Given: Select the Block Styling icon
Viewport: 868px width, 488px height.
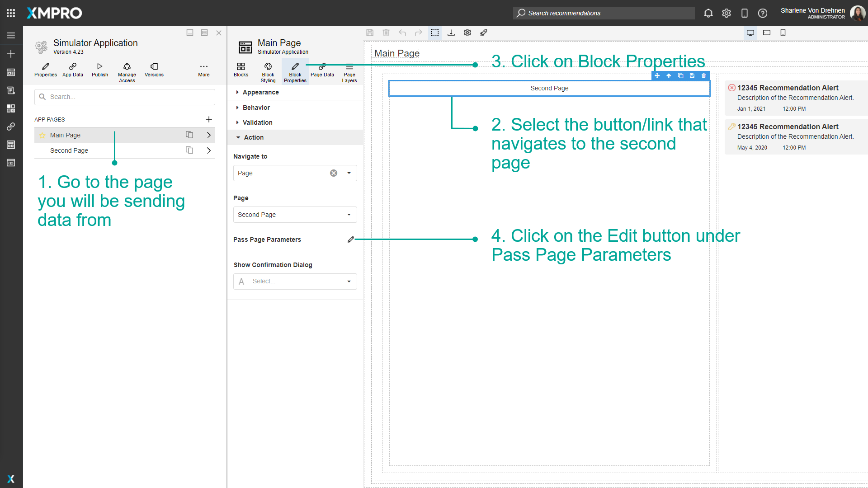Looking at the screenshot, I should coord(268,71).
